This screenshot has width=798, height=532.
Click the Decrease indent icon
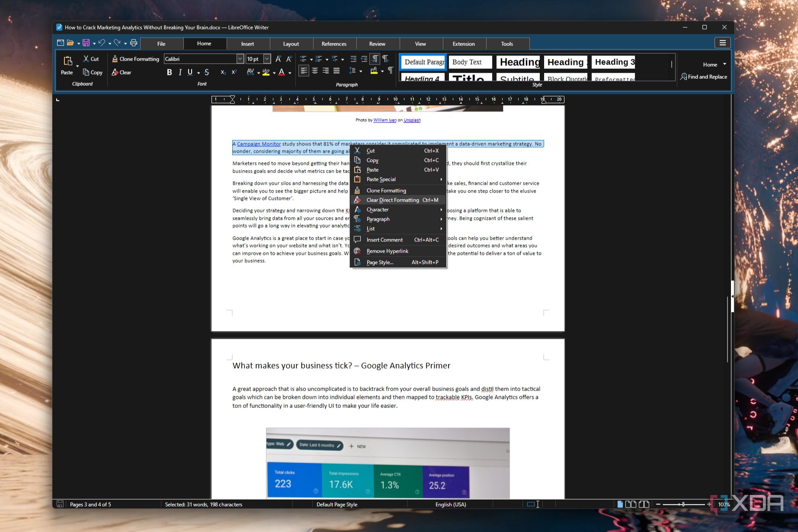tap(364, 59)
